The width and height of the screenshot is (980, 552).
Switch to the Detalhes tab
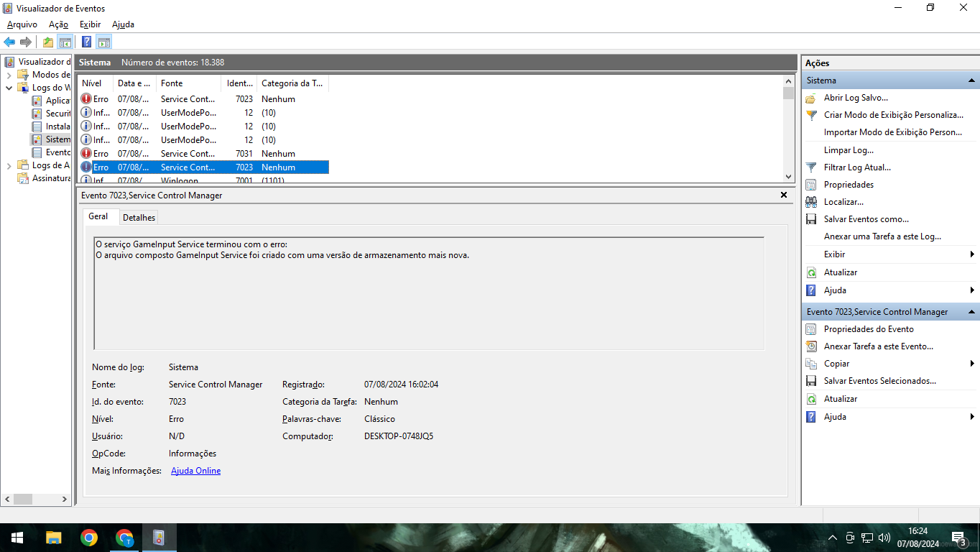point(138,217)
